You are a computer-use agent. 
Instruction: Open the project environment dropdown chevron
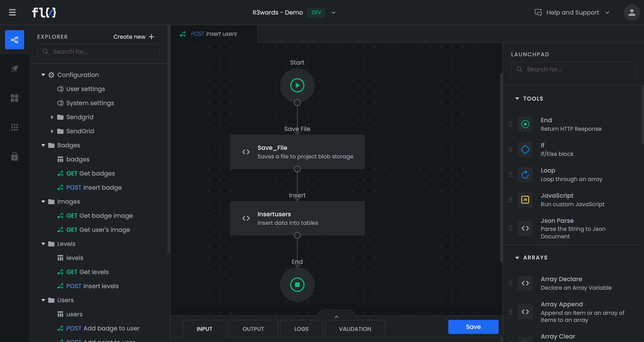click(x=334, y=13)
